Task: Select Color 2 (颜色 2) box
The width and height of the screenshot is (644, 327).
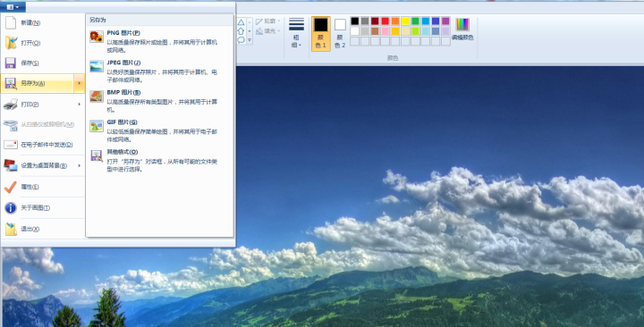Action: click(x=340, y=34)
